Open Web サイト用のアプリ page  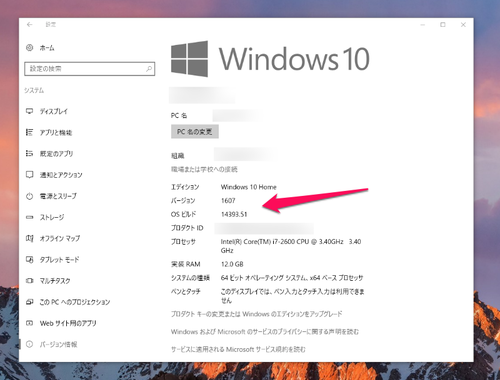68,323
